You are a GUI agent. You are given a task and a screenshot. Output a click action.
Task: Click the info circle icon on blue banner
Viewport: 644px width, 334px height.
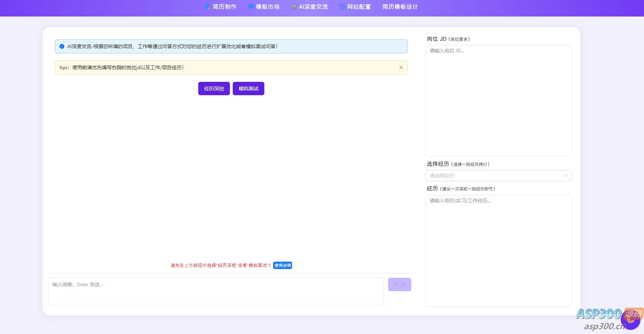coord(62,46)
